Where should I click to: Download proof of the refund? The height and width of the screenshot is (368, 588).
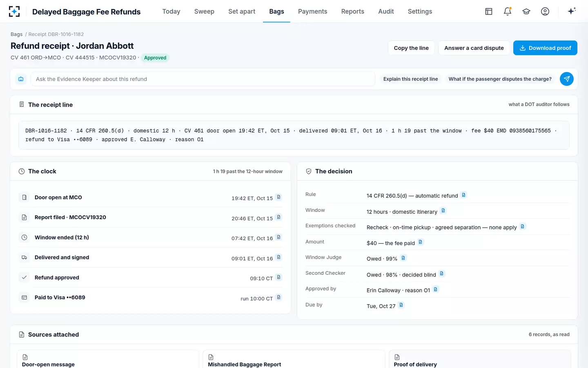point(545,48)
